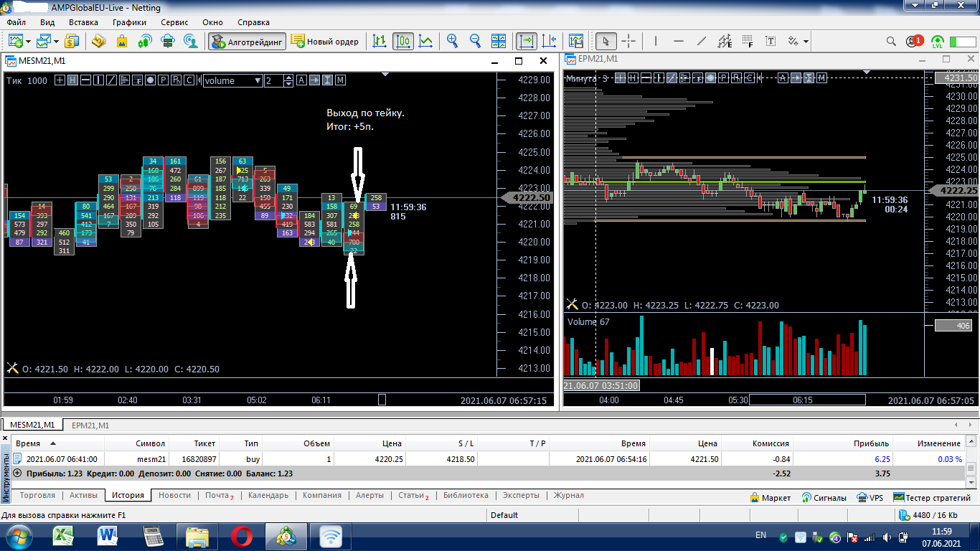980x551 pixels.
Task: Switch to the Журнал tab
Action: pyautogui.click(x=568, y=495)
